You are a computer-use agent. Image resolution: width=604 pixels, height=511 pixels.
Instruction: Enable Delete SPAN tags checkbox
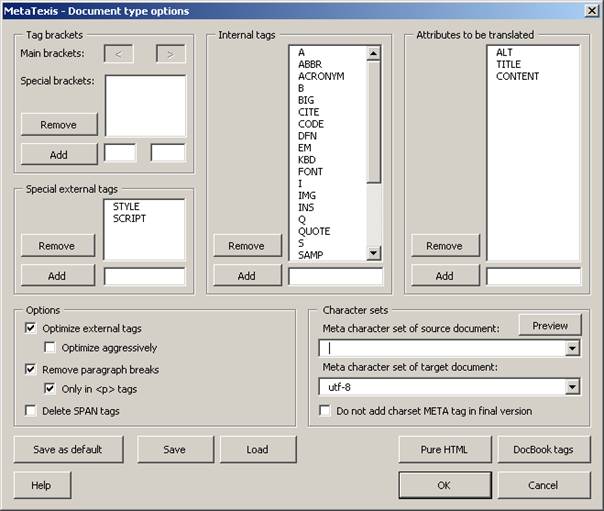[30, 410]
